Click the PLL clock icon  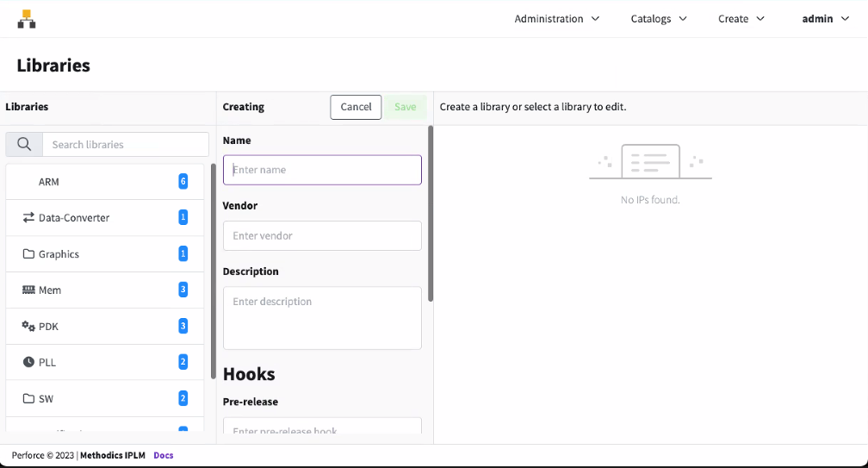(x=28, y=363)
